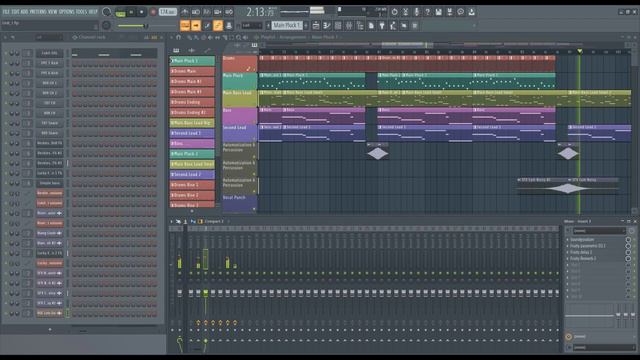This screenshot has width=640, height=360.
Task: Click the highlighted selected mixer track fader
Action: [x=205, y=293]
